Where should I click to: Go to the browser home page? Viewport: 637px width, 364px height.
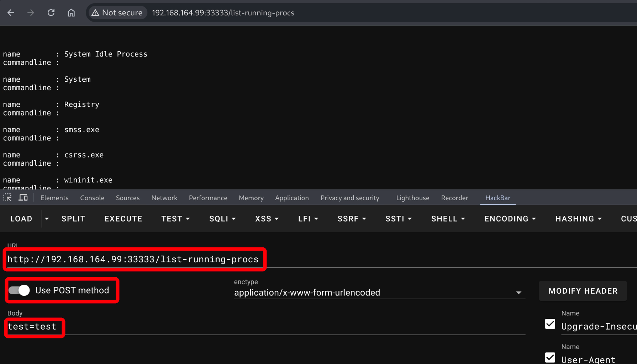[x=71, y=13]
